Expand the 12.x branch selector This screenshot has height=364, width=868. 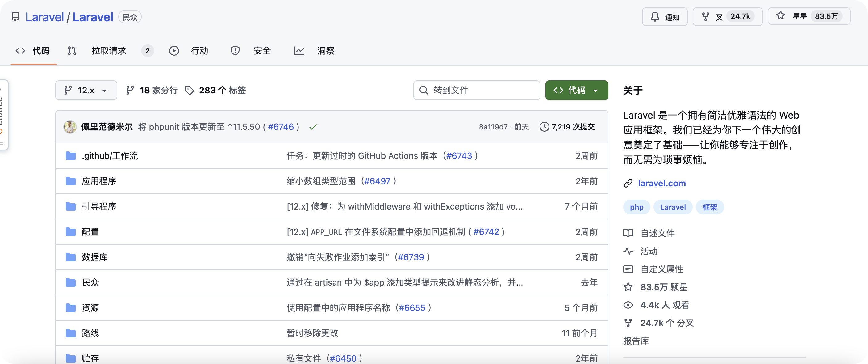(86, 90)
